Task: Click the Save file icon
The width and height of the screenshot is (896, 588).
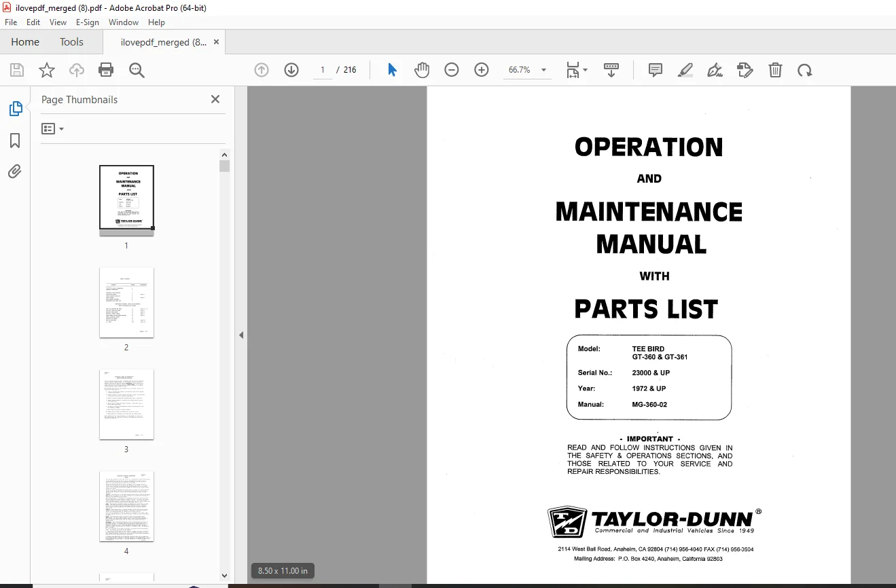Action: 17,70
